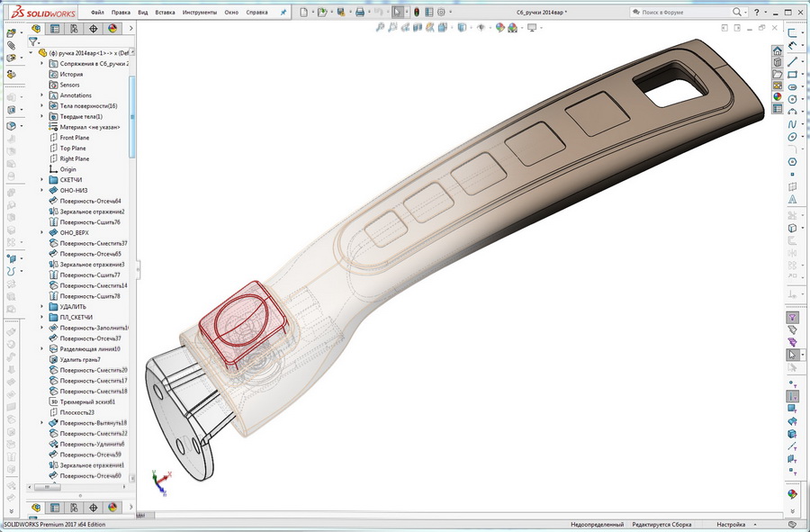This screenshot has height=532, width=810.
Task: Select the Text sketch tool
Action: 792,199
